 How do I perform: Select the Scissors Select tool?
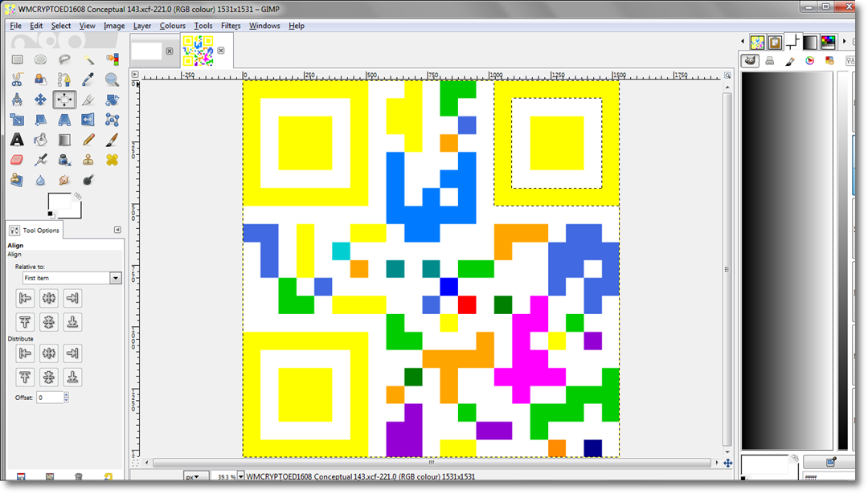17,80
